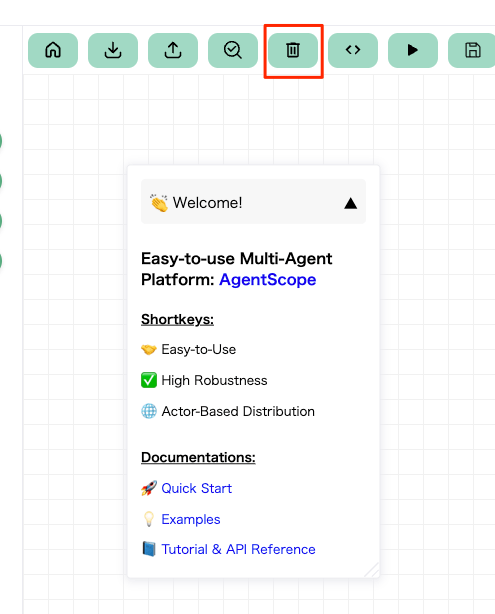Open the Quick Start documentation link
The width and height of the screenshot is (495, 614).
(x=197, y=488)
